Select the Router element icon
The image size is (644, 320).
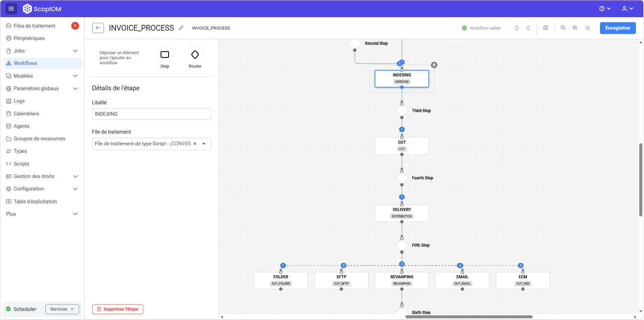195,55
